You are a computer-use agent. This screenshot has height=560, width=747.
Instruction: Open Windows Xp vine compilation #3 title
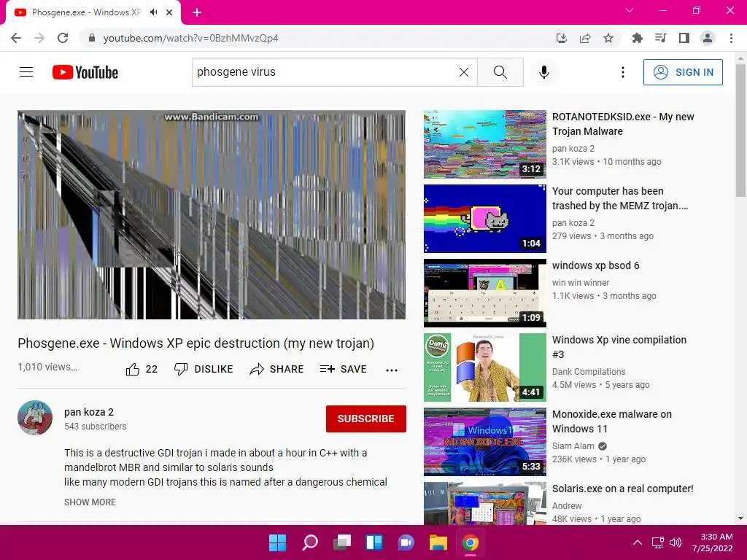(619, 346)
